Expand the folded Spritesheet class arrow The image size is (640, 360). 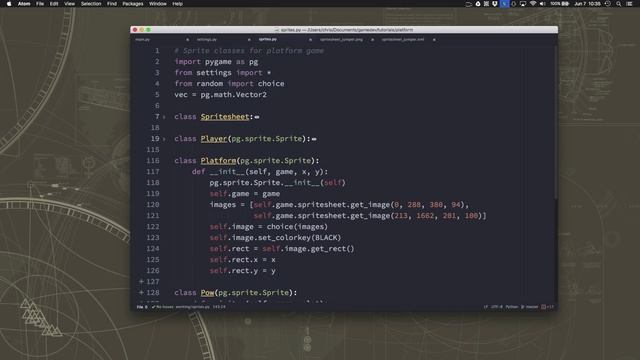pyautogui.click(x=164, y=117)
